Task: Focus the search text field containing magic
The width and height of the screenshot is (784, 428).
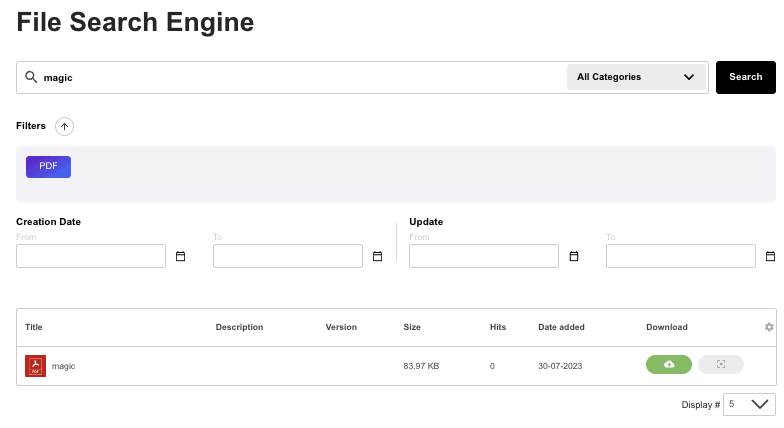Action: 300,77
